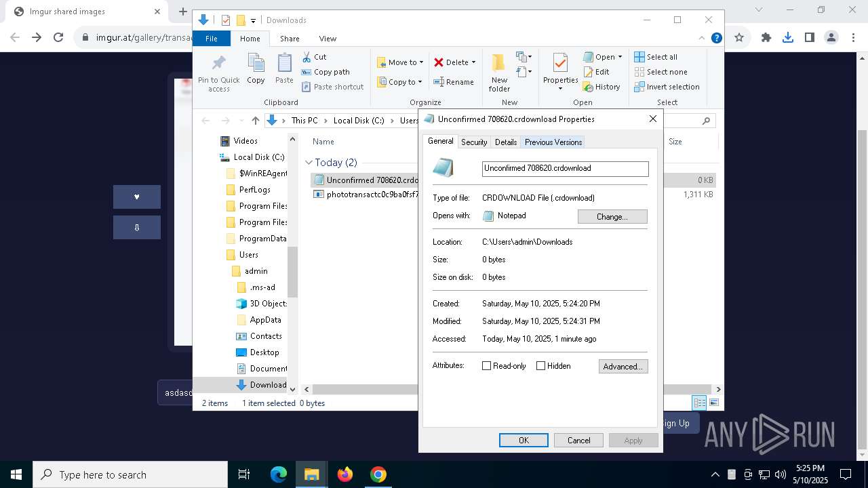Click the Windows taskbar search box
Image resolution: width=868 pixels, height=488 pixels.
pos(130,474)
